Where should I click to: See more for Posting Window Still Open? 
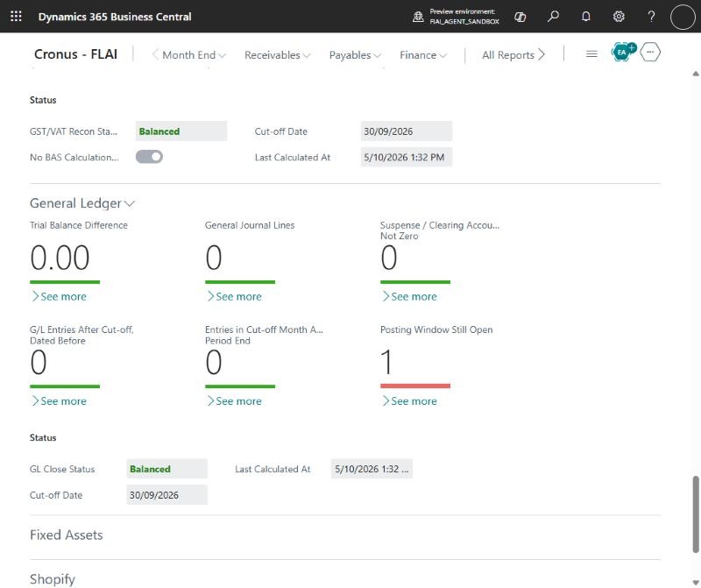click(409, 401)
